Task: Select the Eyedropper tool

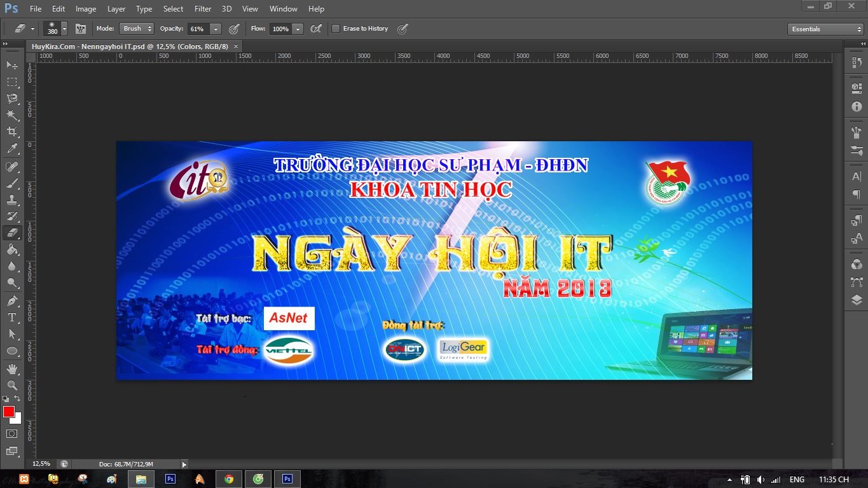Action: (12, 148)
